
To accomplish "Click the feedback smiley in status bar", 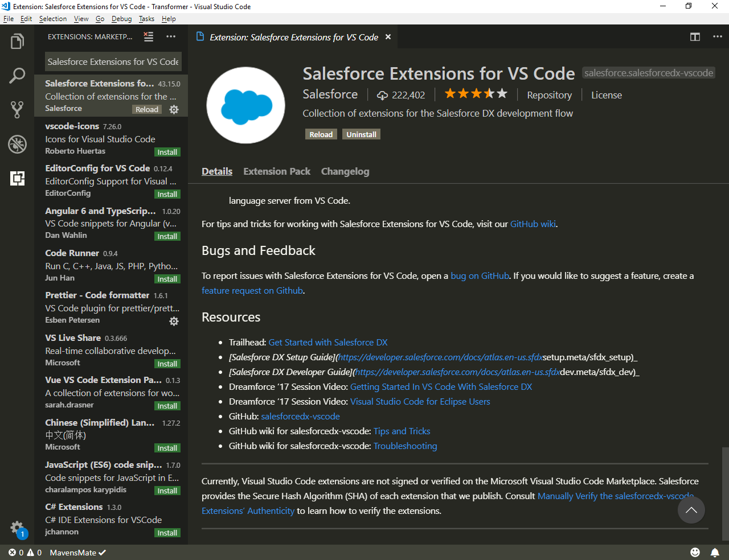I will point(695,552).
